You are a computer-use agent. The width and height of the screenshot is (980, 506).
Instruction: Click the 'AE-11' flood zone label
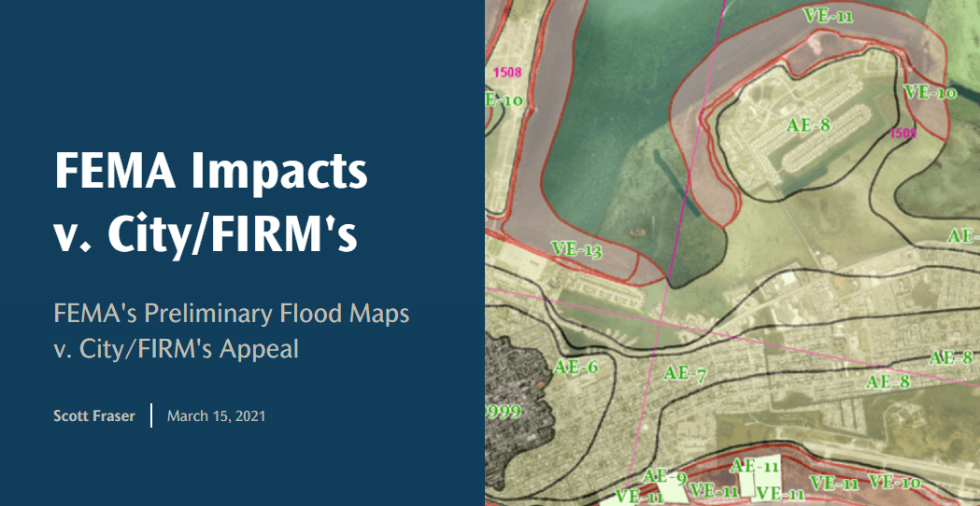[x=754, y=466]
